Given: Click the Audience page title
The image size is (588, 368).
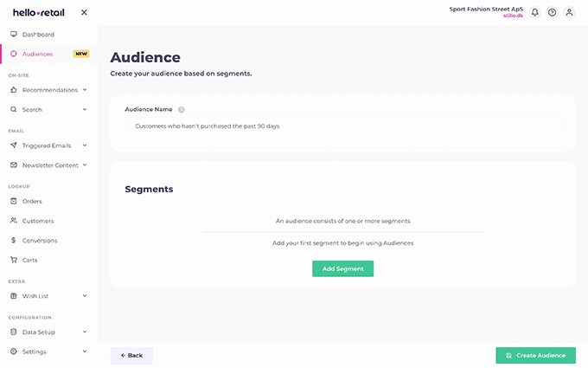Looking at the screenshot, I should pos(145,57).
